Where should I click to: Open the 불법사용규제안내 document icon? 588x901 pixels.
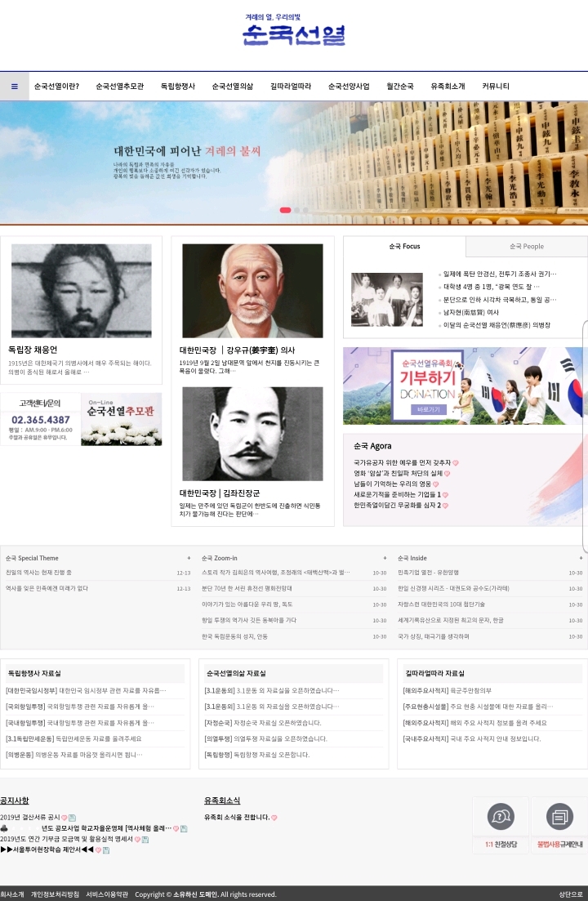559,817
